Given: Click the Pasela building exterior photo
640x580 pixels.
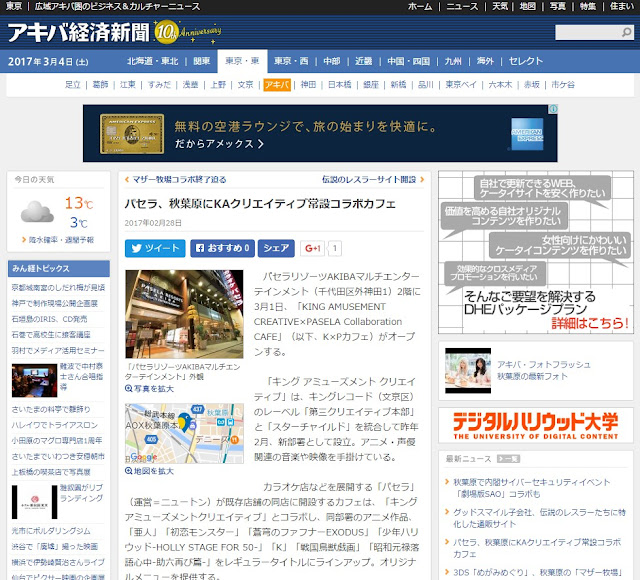Looking at the screenshot, I should pyautogui.click(x=184, y=314).
